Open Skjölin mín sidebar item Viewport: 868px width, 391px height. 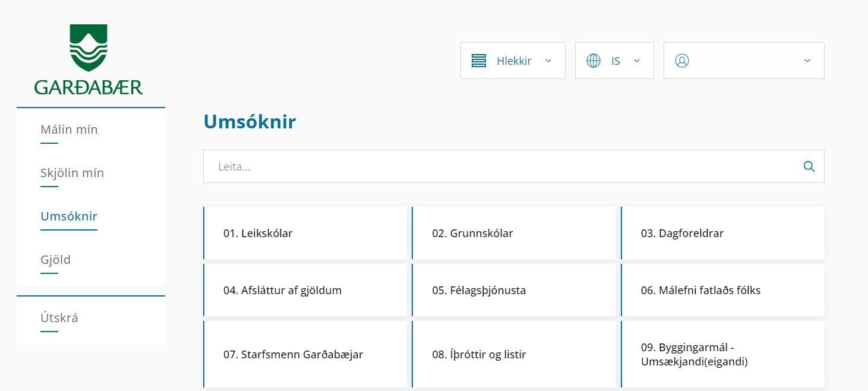click(72, 173)
